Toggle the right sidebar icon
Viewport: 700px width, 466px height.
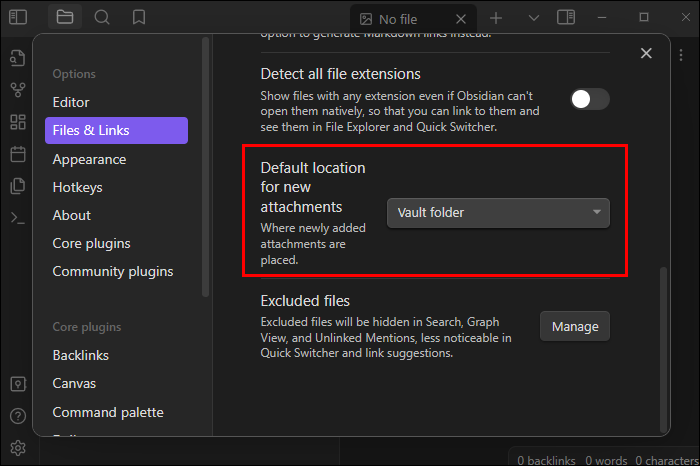pyautogui.click(x=566, y=17)
